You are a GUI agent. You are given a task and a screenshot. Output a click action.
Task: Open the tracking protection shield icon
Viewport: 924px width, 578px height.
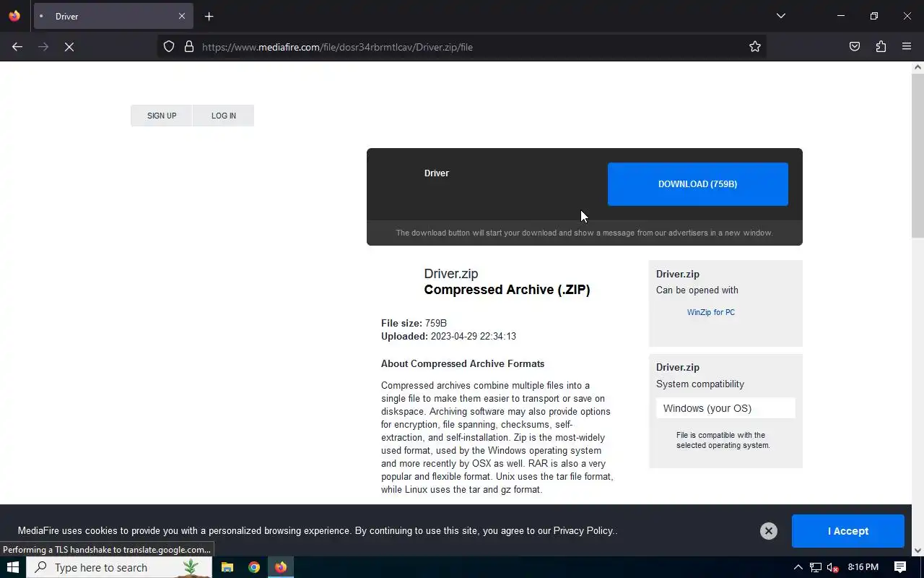pos(169,47)
